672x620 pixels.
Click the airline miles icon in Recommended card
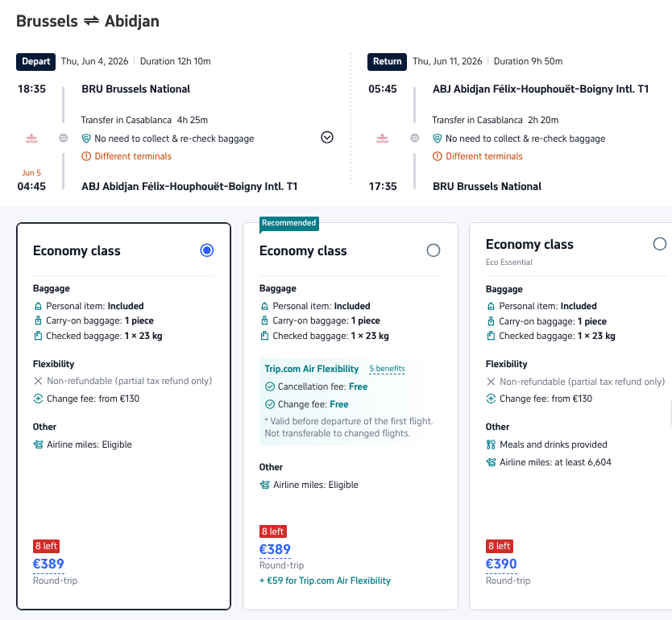tap(264, 485)
